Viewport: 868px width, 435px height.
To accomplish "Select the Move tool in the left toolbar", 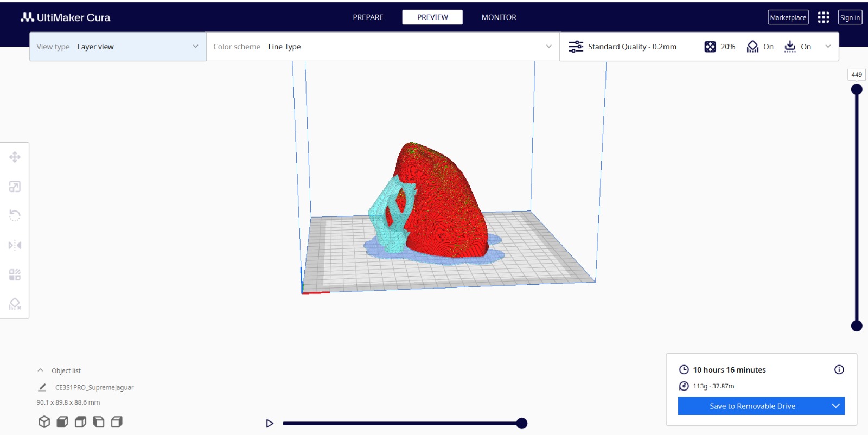I will tap(15, 157).
